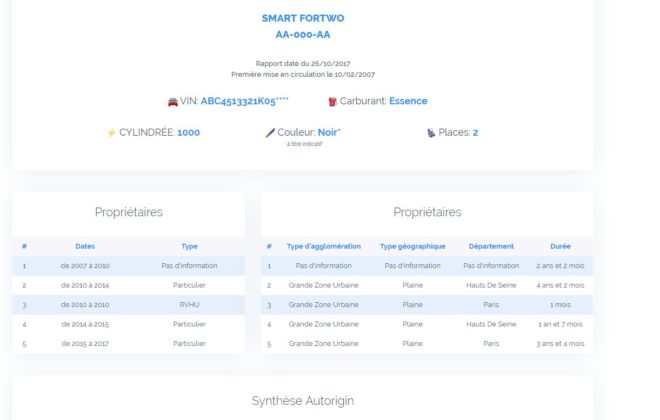Click the SMART FORTWO title
This screenshot has width=660, height=420.
[x=303, y=18]
